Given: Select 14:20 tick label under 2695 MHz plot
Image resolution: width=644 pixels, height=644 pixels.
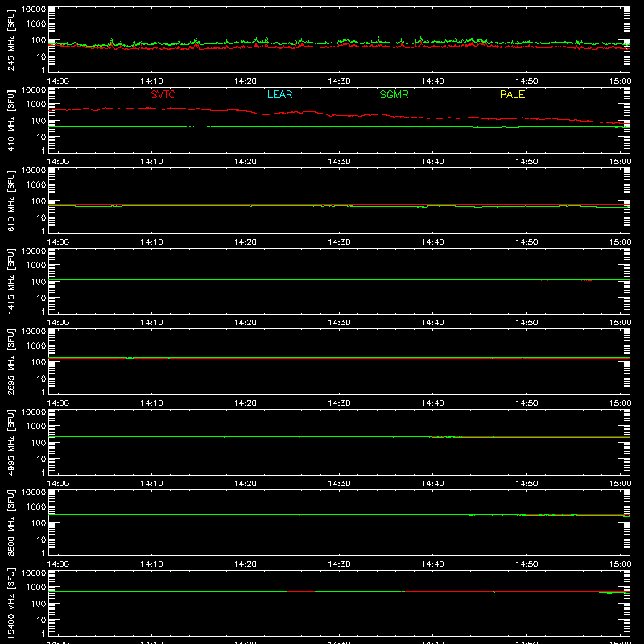Looking at the screenshot, I should (x=246, y=403).
